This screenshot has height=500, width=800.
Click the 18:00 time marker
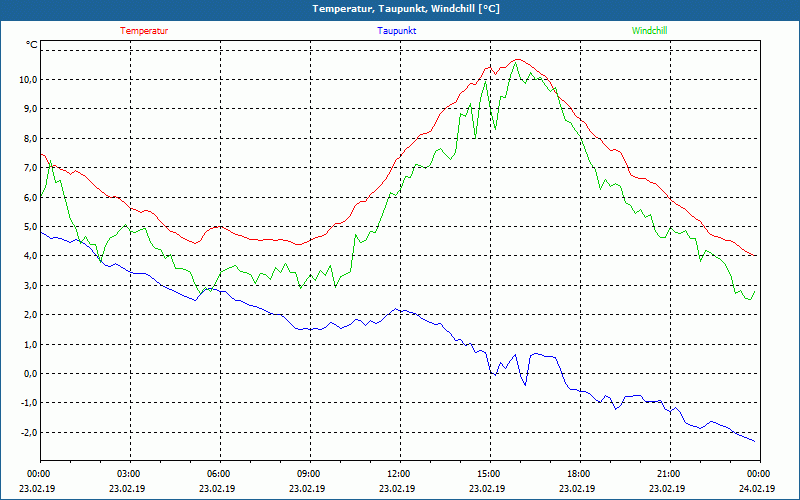coord(579,474)
